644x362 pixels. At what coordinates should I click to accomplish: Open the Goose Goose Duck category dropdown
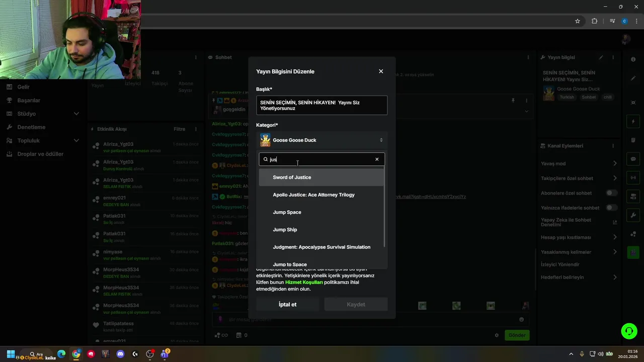(x=322, y=140)
